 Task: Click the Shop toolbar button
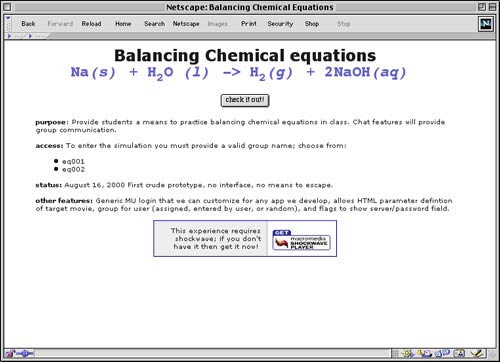click(312, 24)
